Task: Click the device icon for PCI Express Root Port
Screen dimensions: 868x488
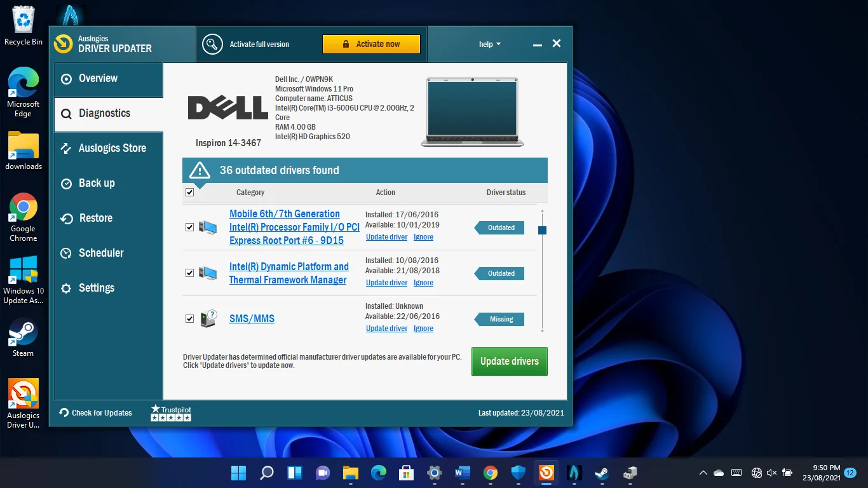Action: click(207, 227)
